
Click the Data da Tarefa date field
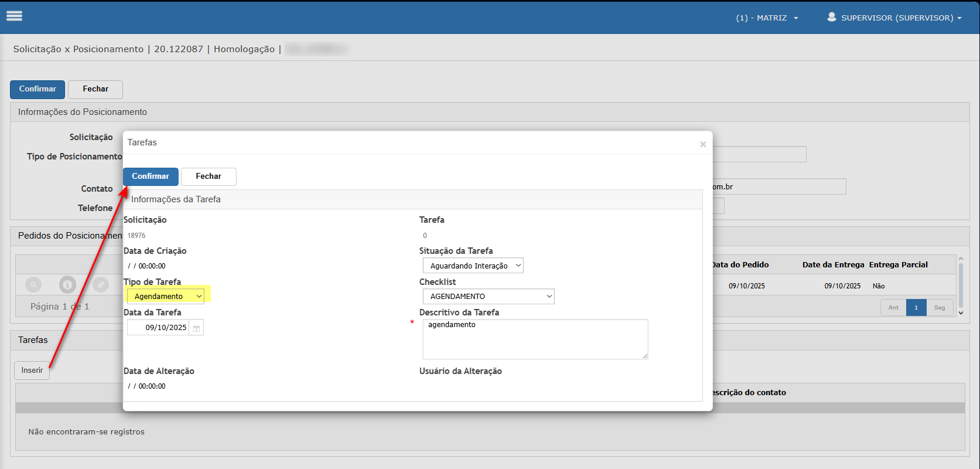pos(159,328)
